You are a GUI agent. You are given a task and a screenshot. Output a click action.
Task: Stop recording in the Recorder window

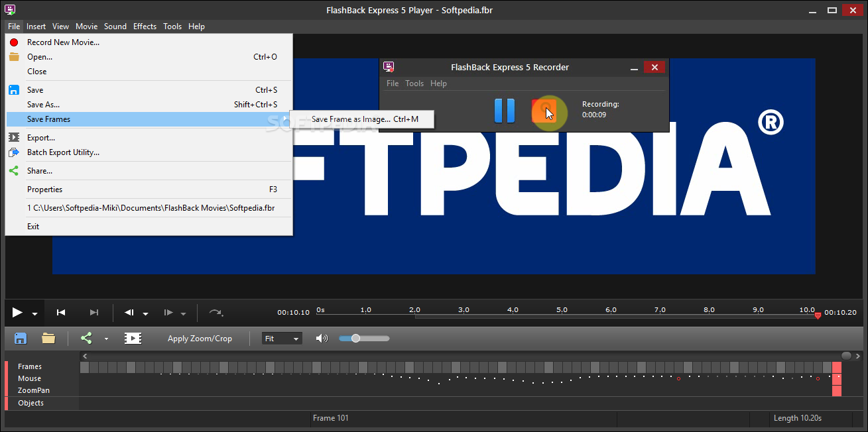tap(544, 111)
